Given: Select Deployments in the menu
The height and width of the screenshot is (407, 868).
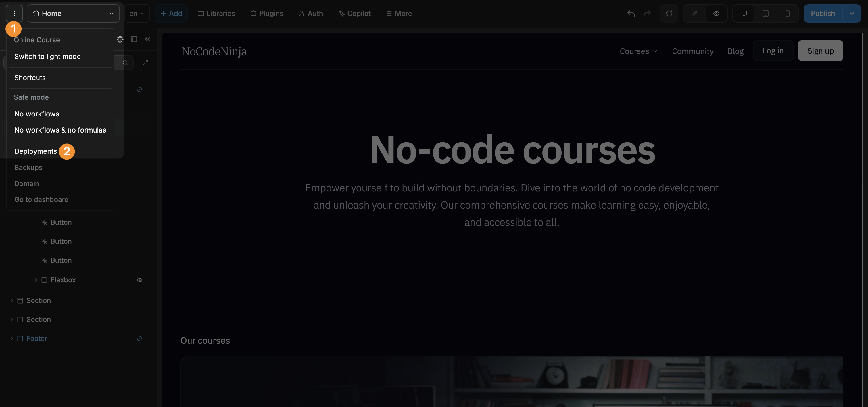Looking at the screenshot, I should point(35,151).
